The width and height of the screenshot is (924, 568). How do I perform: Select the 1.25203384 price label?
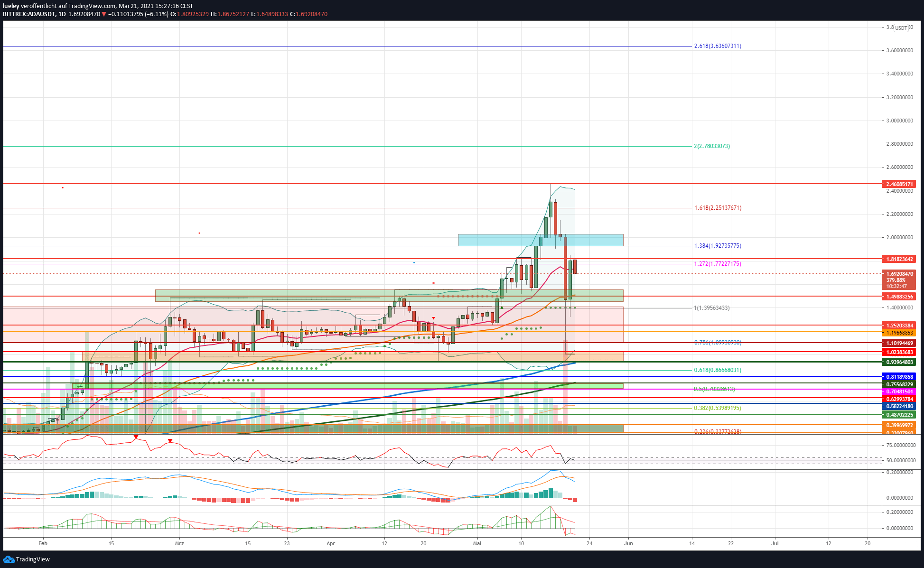point(899,326)
